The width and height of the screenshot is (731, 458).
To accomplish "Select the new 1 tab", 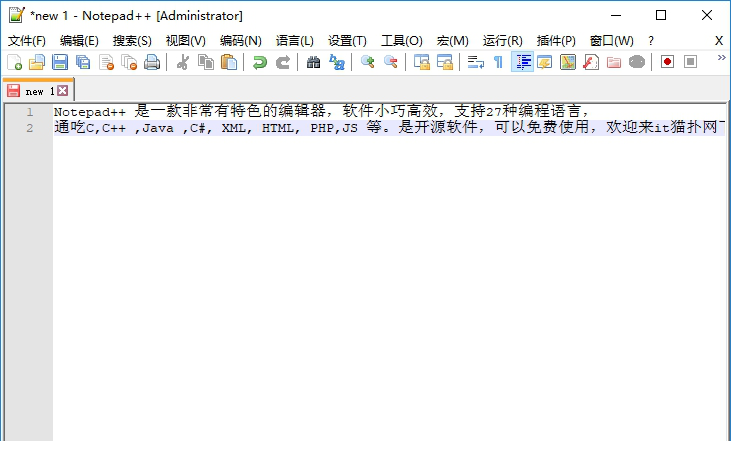I will pos(38,90).
